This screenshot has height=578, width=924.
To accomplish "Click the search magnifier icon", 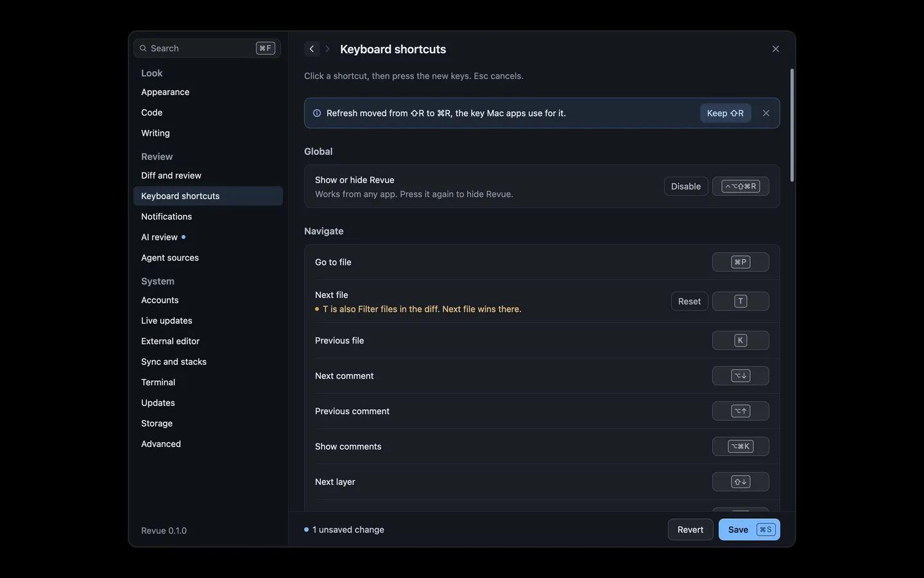I will [143, 48].
